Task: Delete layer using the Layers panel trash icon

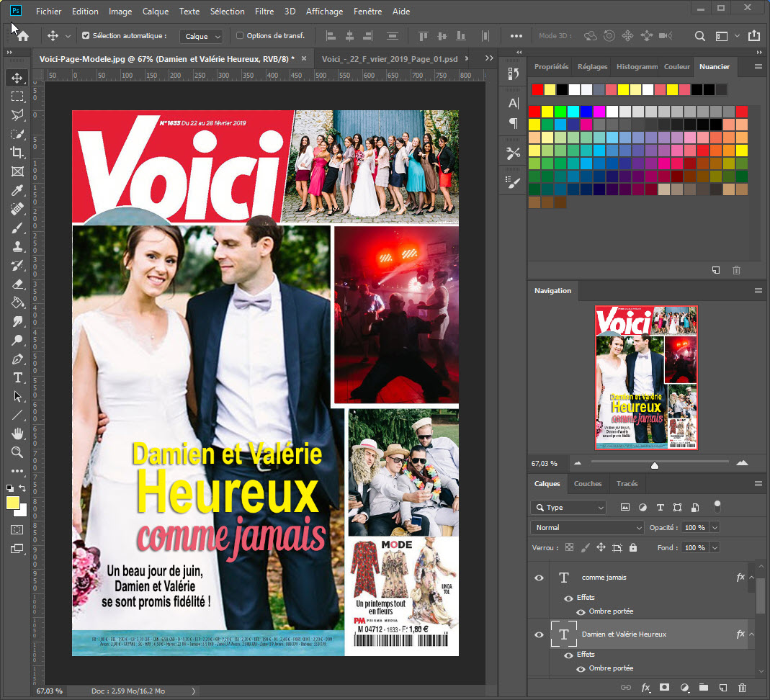Action: 743,688
